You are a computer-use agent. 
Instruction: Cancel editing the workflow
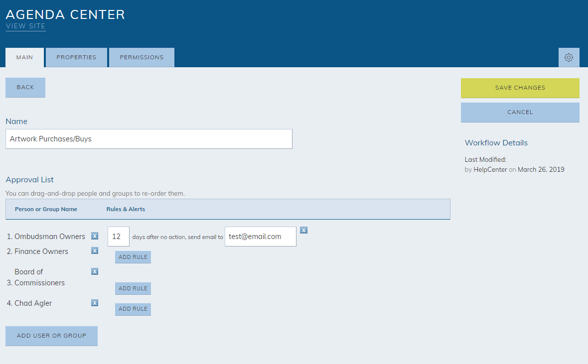[520, 112]
